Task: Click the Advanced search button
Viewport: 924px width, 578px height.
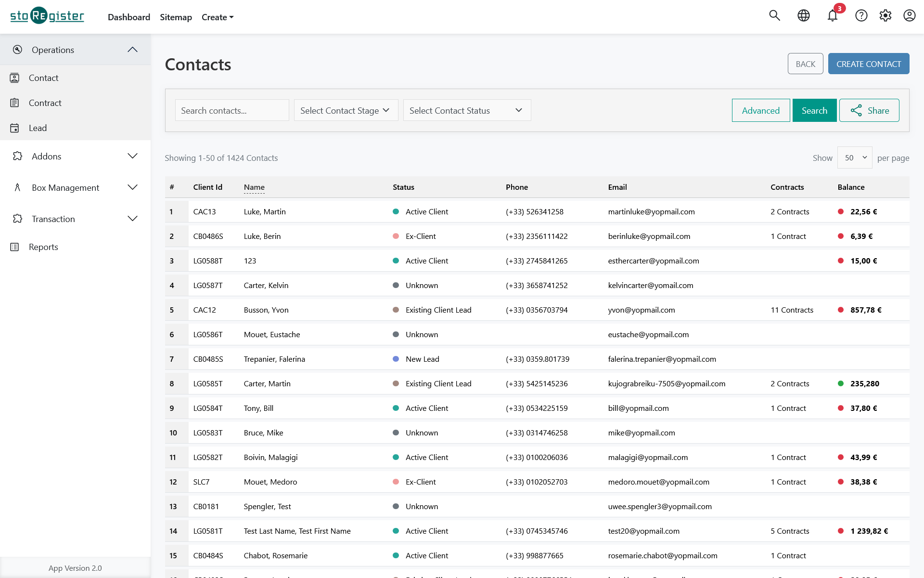Action: [x=760, y=110]
